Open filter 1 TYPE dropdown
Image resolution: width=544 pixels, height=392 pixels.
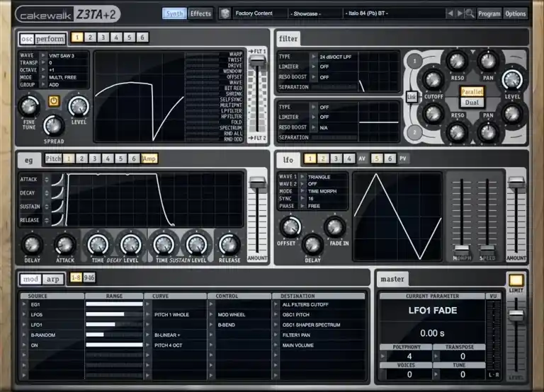point(314,57)
